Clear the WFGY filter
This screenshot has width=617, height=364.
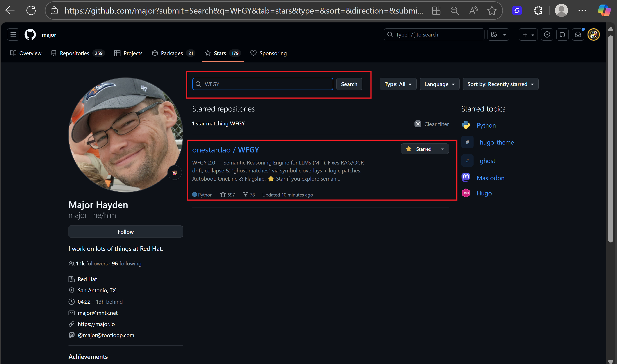pos(432,124)
